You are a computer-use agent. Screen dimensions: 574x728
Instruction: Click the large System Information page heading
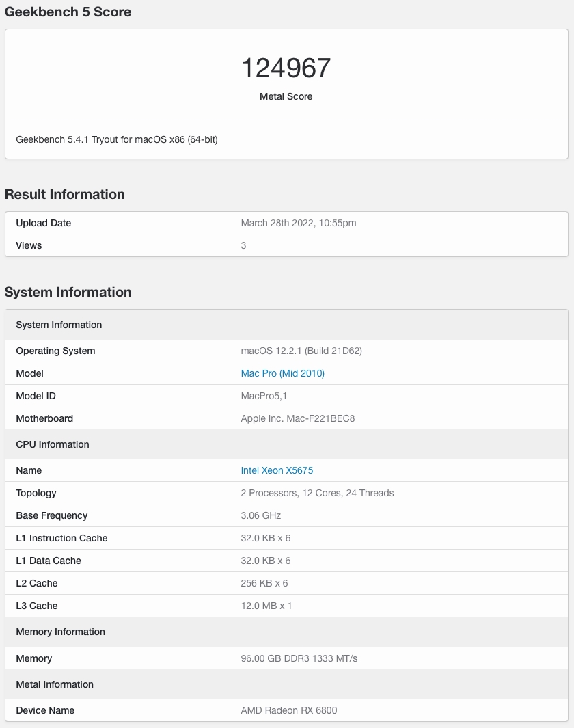coord(68,292)
